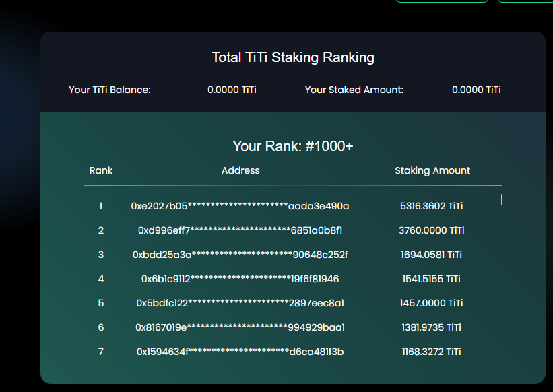Click staking amount 1457.0000 TiTi
553x392 pixels.
431,304
